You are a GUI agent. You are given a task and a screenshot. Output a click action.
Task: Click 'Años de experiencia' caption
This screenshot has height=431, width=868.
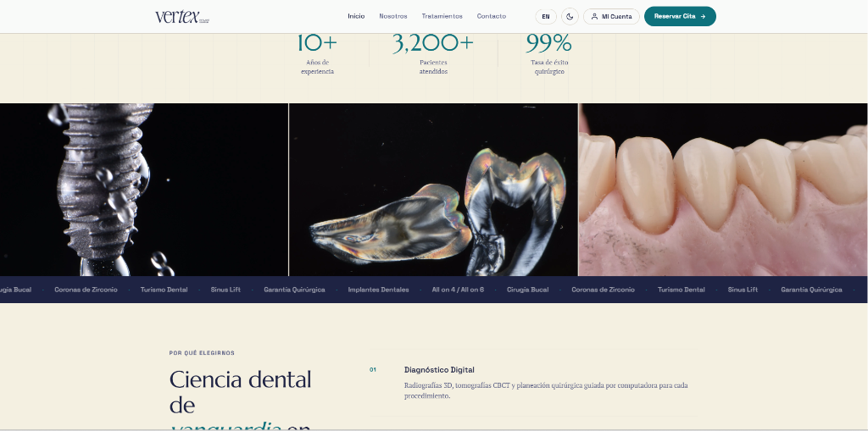click(x=317, y=67)
